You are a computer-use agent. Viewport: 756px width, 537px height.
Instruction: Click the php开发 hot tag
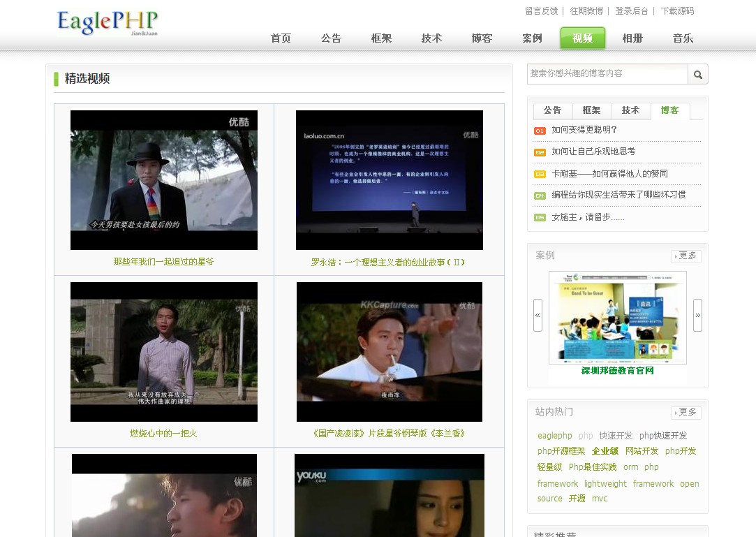[681, 451]
